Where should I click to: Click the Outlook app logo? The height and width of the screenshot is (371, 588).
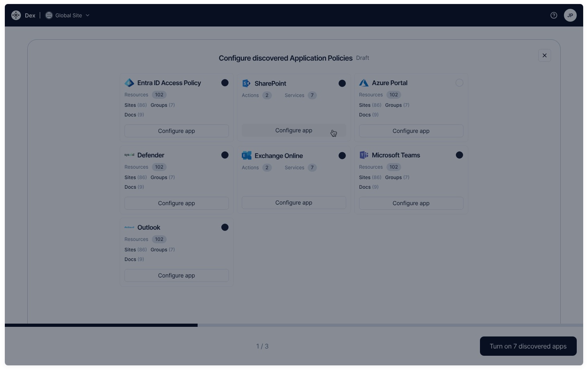(x=129, y=227)
